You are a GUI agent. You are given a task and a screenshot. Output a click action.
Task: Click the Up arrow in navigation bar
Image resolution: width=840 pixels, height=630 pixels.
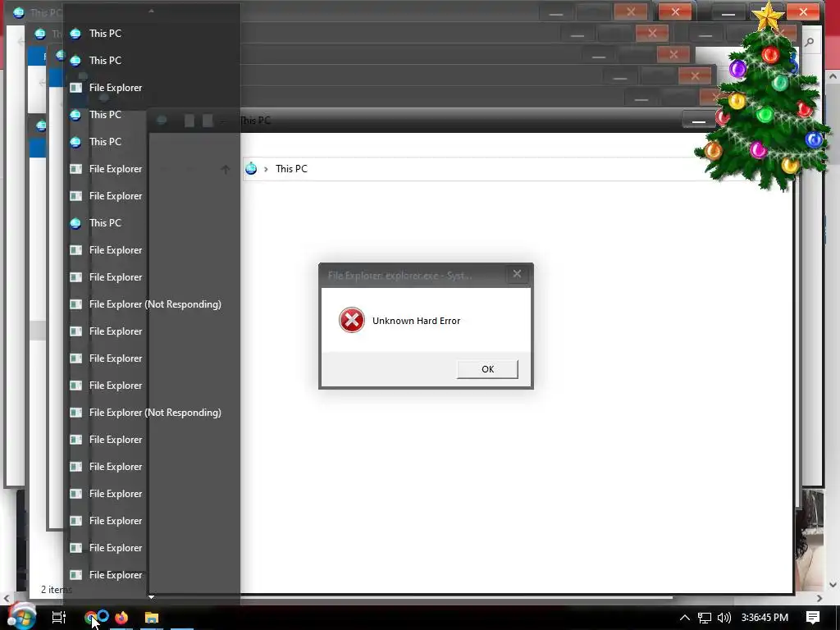point(225,169)
